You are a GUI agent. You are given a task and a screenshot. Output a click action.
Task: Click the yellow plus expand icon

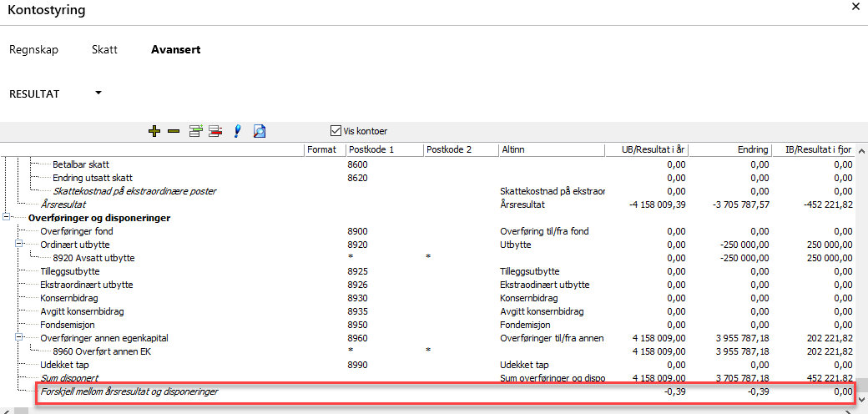coord(154,131)
